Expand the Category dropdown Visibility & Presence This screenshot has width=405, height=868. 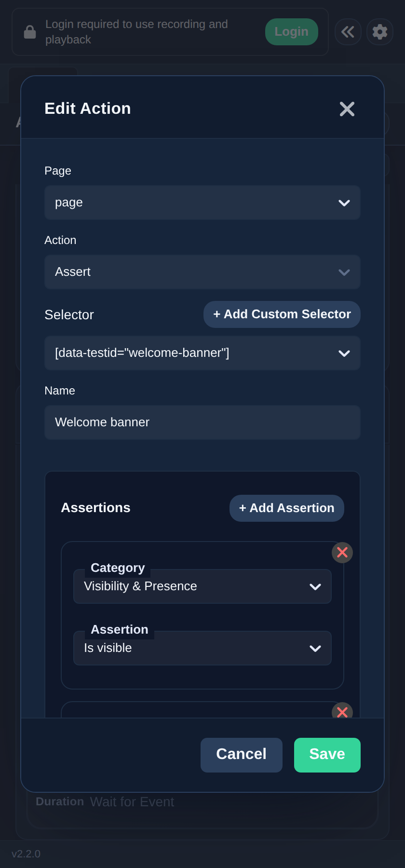[x=202, y=586]
